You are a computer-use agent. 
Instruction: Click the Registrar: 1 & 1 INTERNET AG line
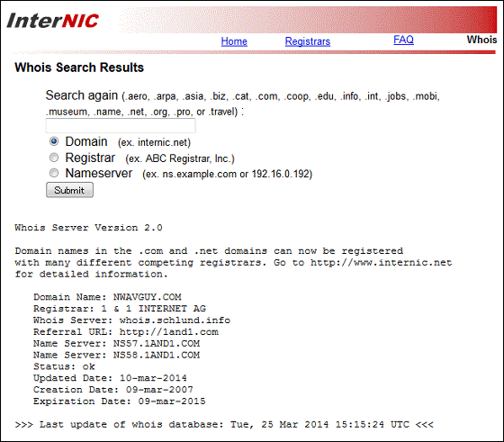coord(120,309)
